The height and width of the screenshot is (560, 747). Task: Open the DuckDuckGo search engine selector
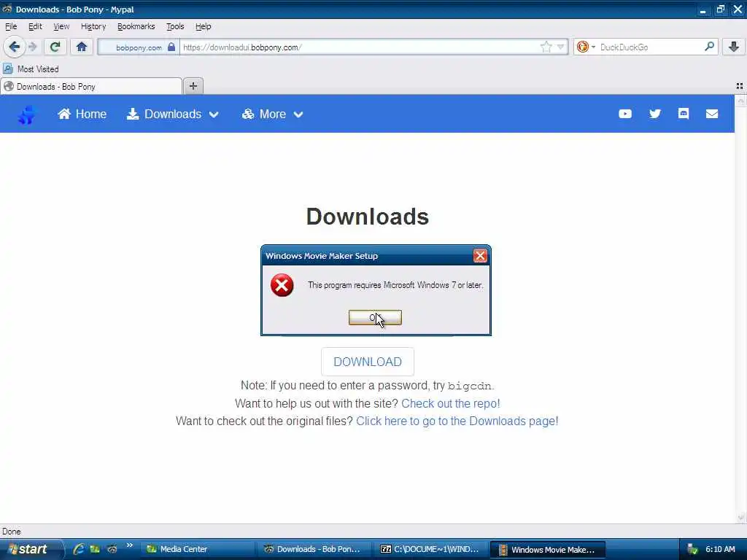point(586,47)
